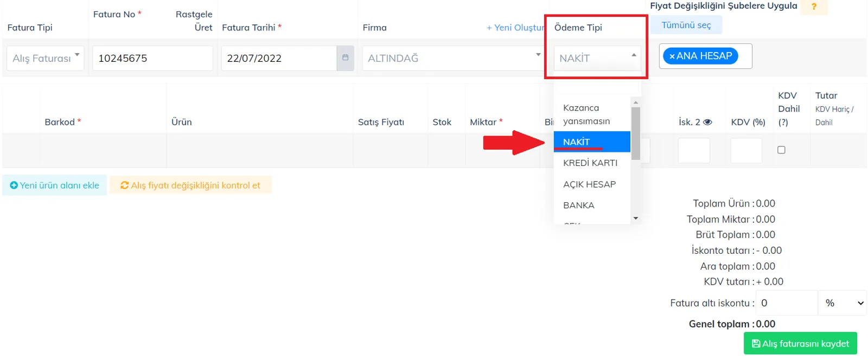This screenshot has height=359, width=868.
Task: Click the payment list scrollbar thumb
Action: tap(636, 133)
